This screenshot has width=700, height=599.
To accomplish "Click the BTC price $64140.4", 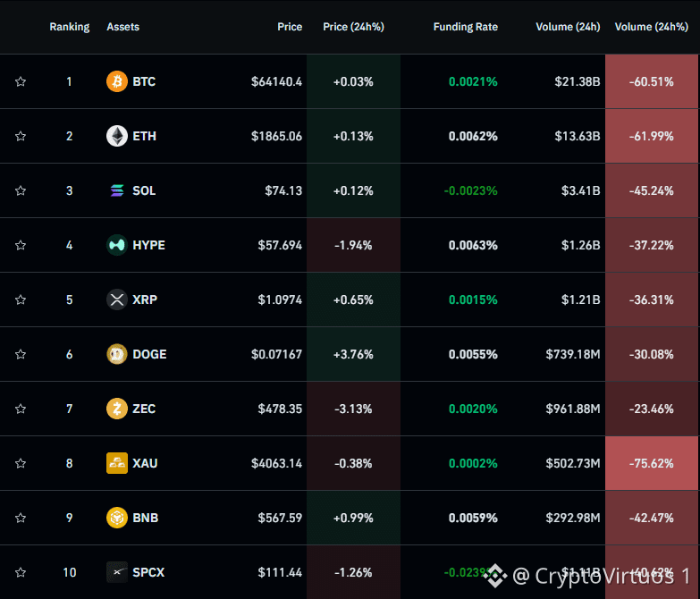I will tap(277, 81).
